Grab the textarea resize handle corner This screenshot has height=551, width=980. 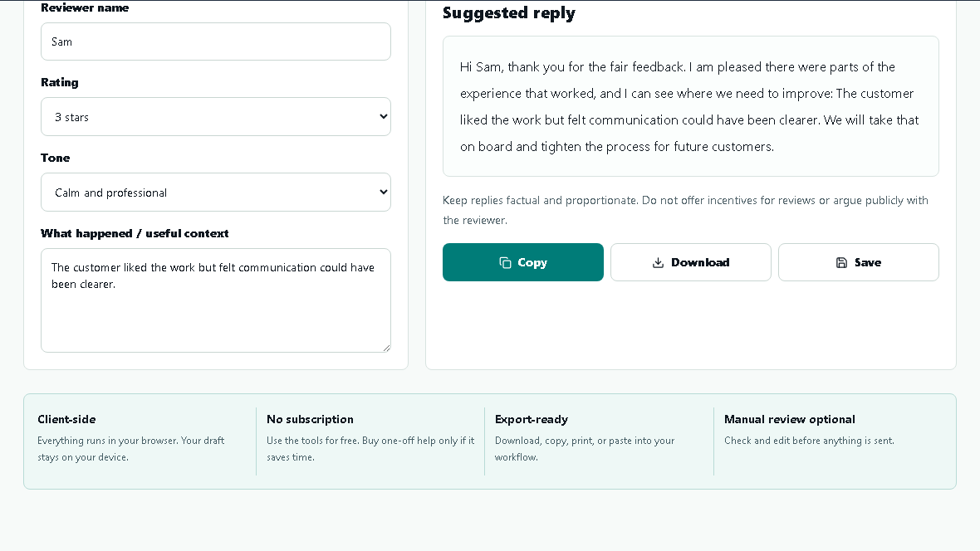[386, 348]
